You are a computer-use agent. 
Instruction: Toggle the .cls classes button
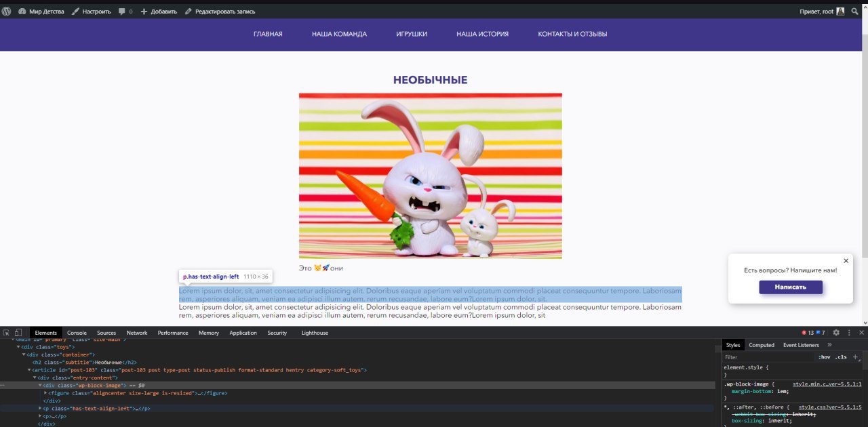coord(841,357)
